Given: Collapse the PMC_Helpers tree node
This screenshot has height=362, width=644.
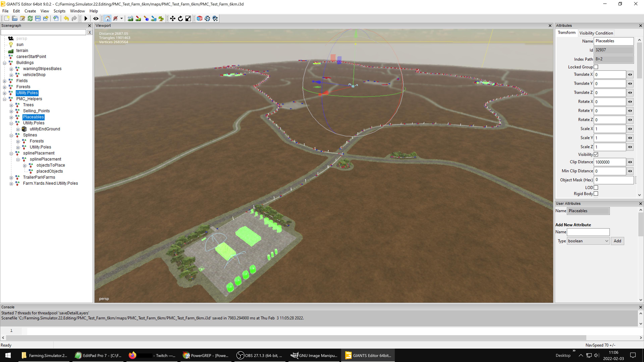Looking at the screenshot, I should (5, 99).
